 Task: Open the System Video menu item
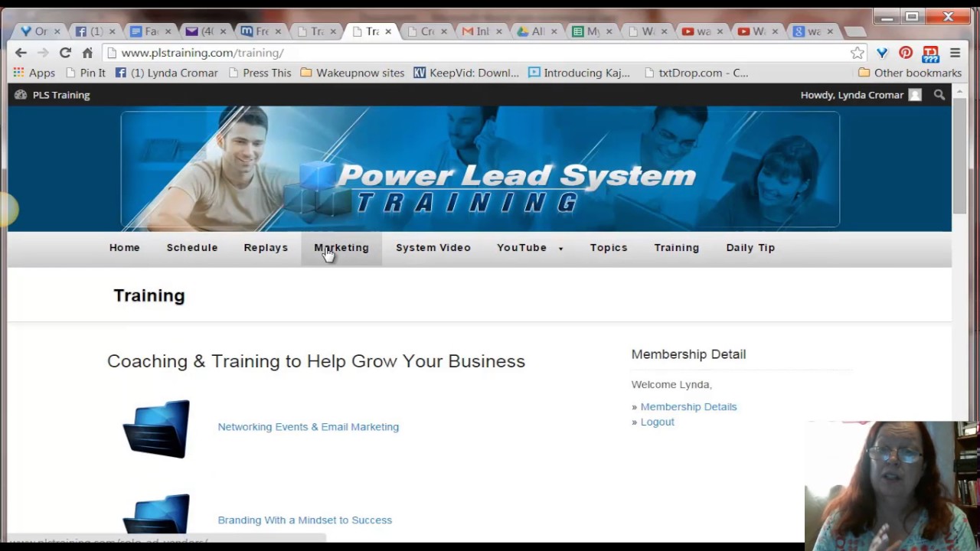tap(433, 248)
